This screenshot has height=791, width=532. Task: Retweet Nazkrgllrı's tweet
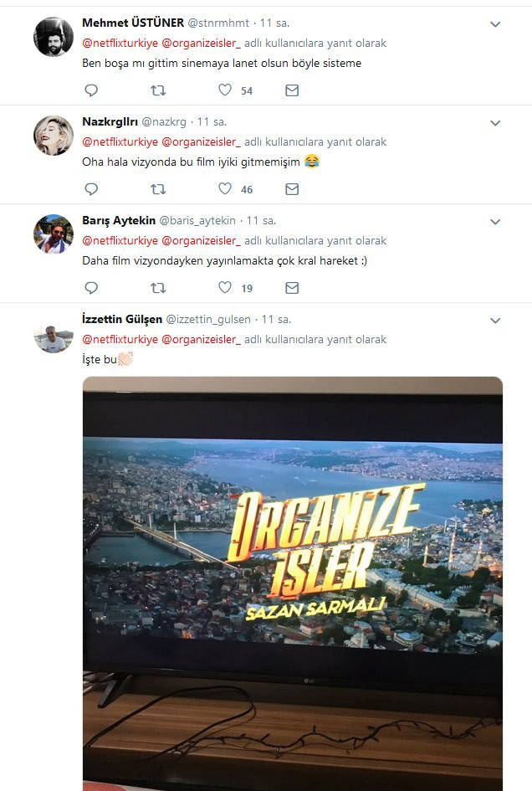(158, 189)
